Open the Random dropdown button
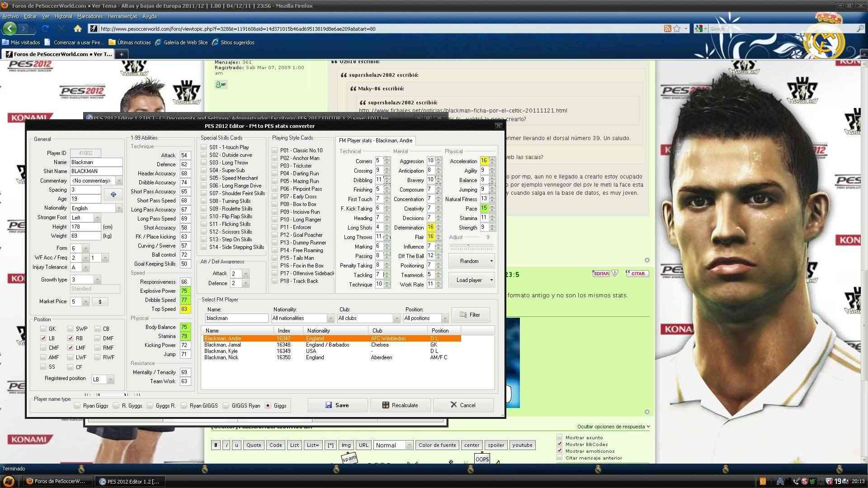 (x=472, y=261)
